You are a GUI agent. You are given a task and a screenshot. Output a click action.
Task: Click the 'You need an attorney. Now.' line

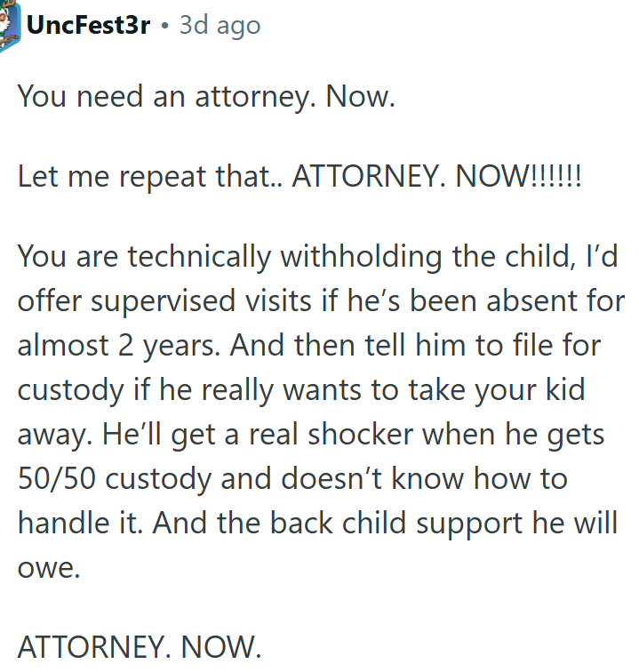click(206, 96)
